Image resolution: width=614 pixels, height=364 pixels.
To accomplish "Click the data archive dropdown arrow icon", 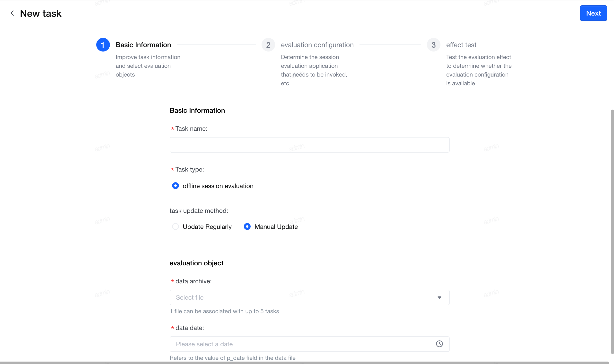I will 439,297.
